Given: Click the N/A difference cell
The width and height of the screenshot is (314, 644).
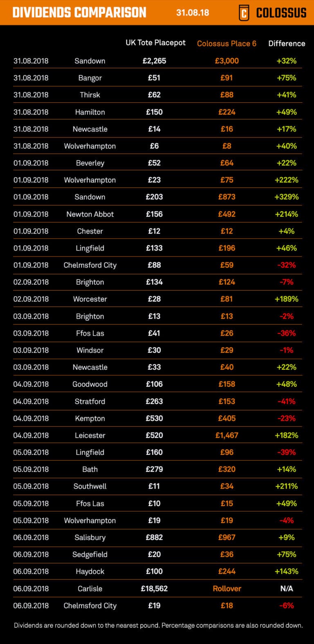Looking at the screenshot, I should [287, 588].
